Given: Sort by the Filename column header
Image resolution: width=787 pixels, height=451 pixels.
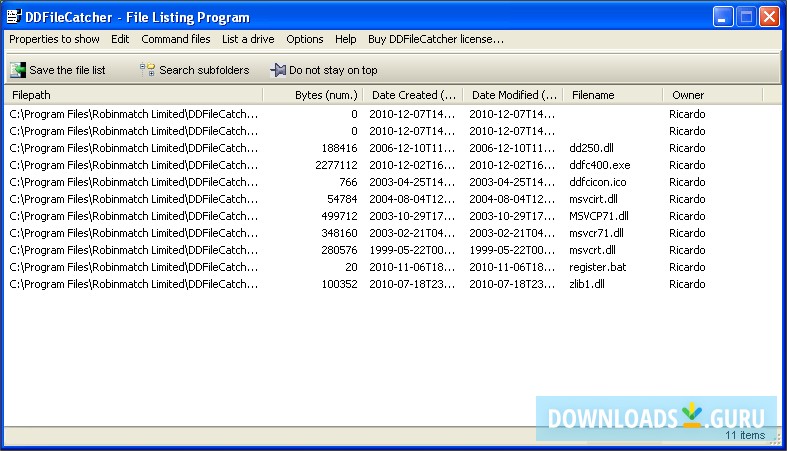Looking at the screenshot, I should 613,95.
